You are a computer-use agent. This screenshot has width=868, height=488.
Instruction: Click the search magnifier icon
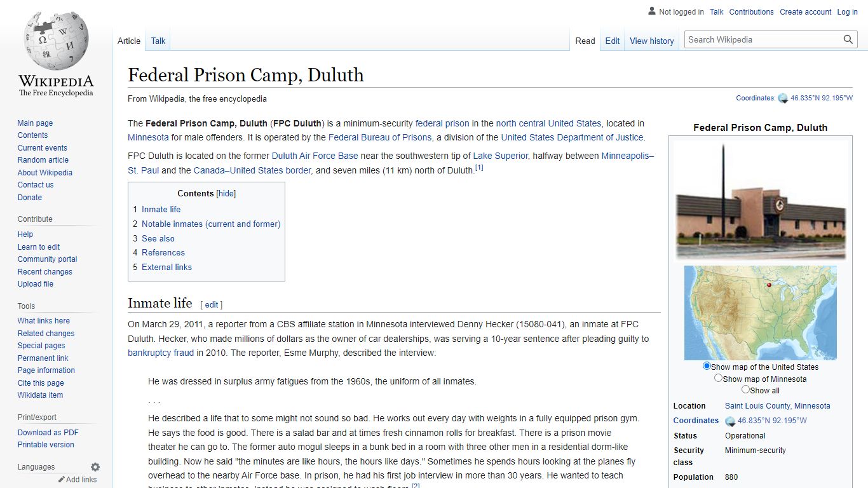848,39
